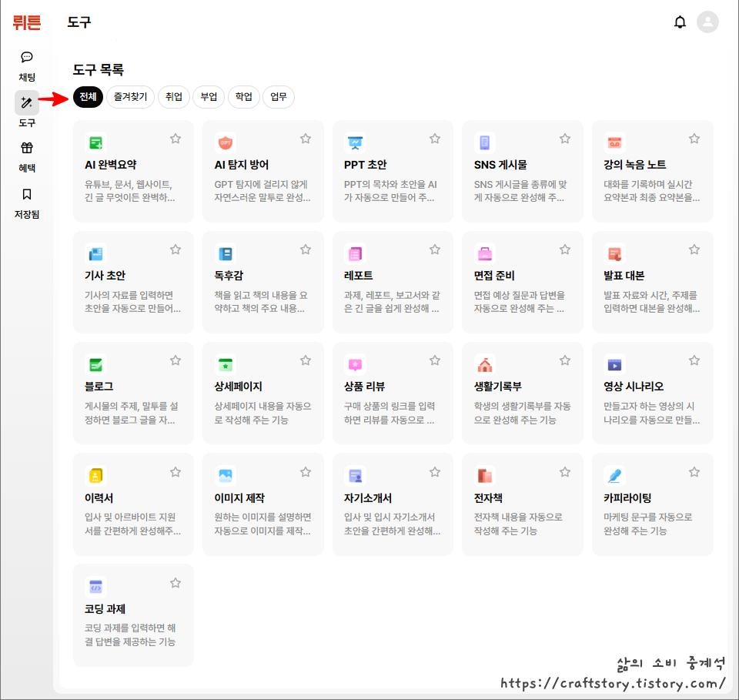This screenshot has width=739, height=700.
Task: Select the 전체 filter tab
Action: click(x=88, y=96)
